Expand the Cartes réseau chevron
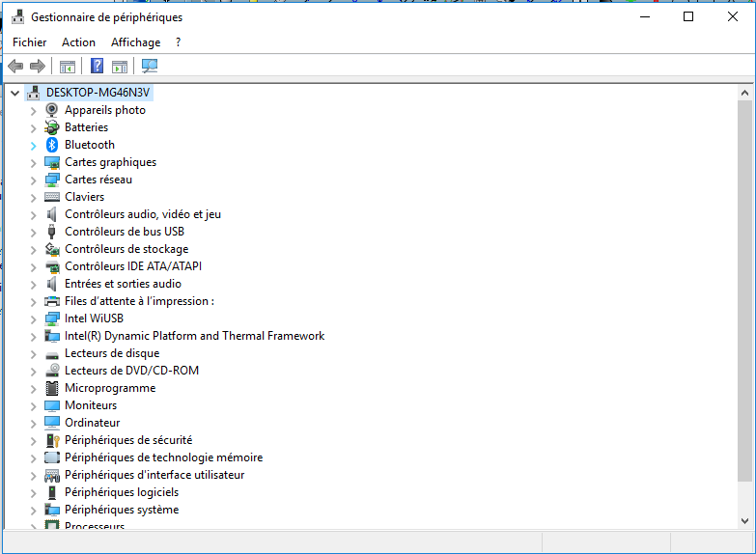756x554 pixels. (33, 180)
